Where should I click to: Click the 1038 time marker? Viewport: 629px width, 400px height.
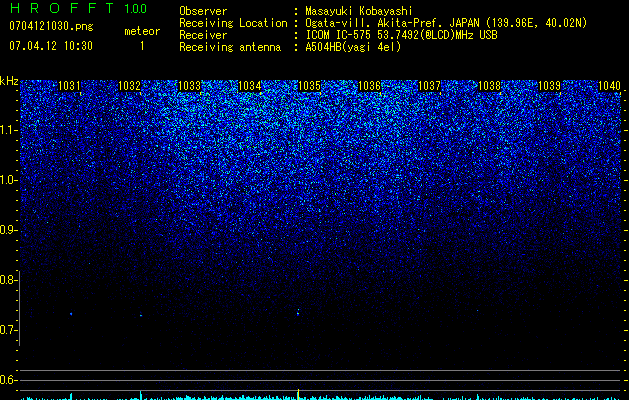pos(489,86)
